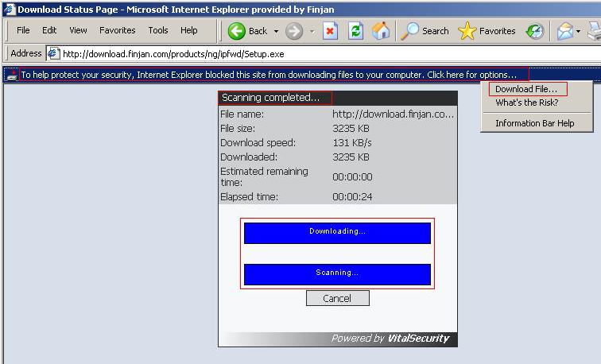The image size is (601, 364).
Task: Open Favorites star toolbar button
Action: click(x=487, y=31)
